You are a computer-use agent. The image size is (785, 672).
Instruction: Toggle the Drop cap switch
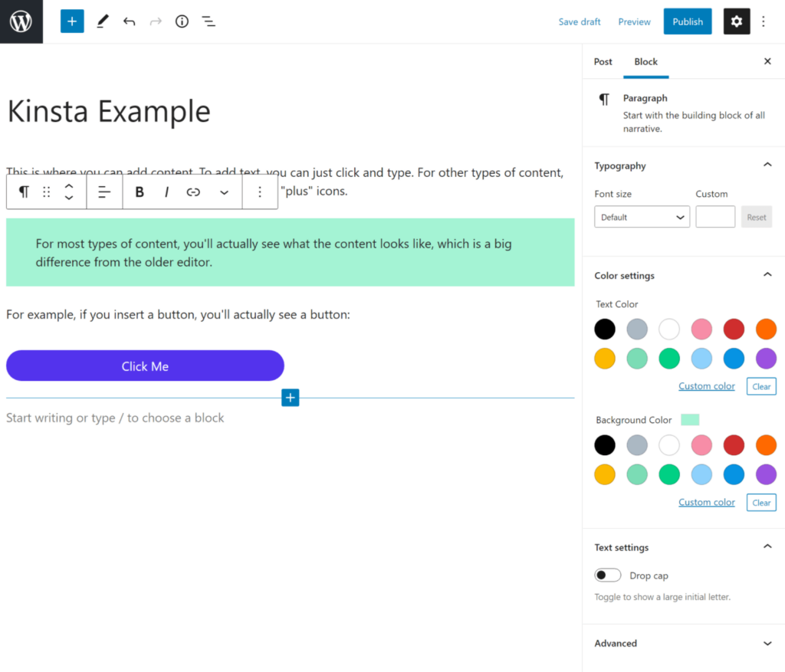pos(608,575)
